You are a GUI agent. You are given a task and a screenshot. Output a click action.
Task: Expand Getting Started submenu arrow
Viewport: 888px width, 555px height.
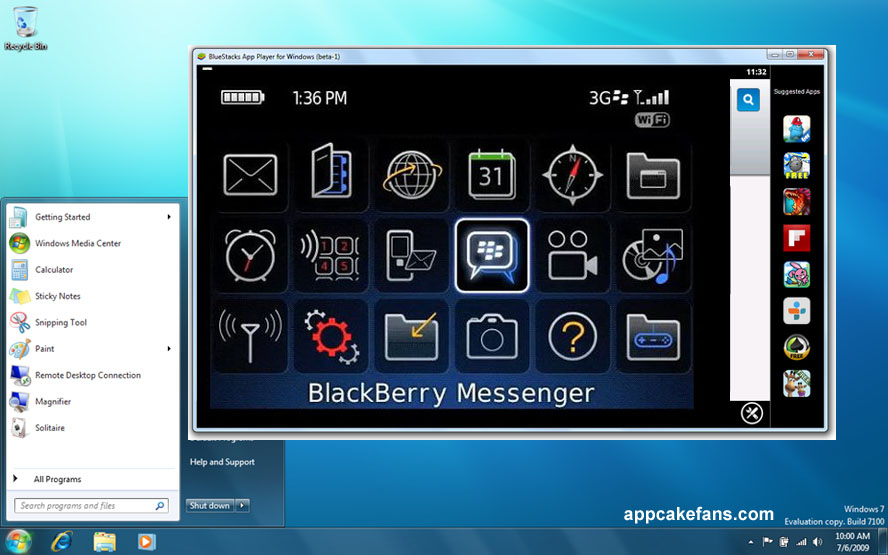coord(169,217)
